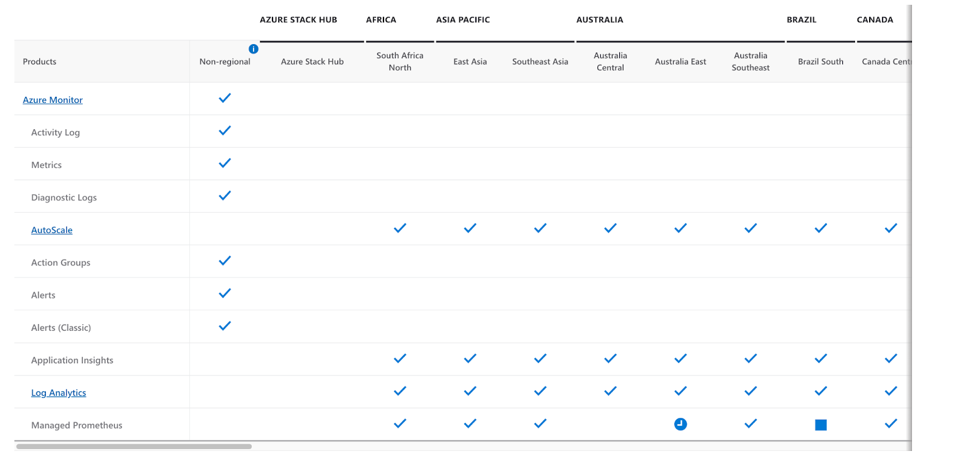Click the Action Groups Non-regional checkmark

225,260
